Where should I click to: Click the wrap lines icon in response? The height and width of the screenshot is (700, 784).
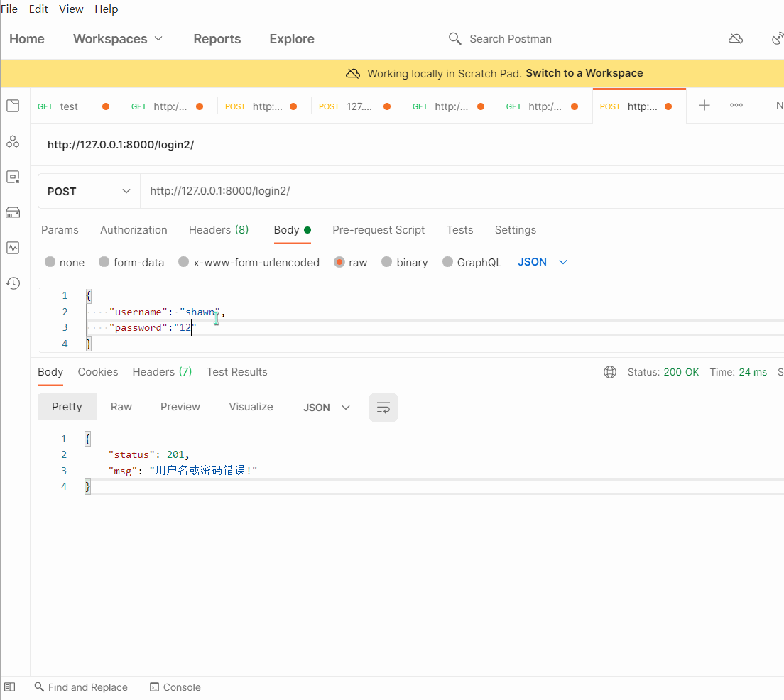tap(383, 408)
